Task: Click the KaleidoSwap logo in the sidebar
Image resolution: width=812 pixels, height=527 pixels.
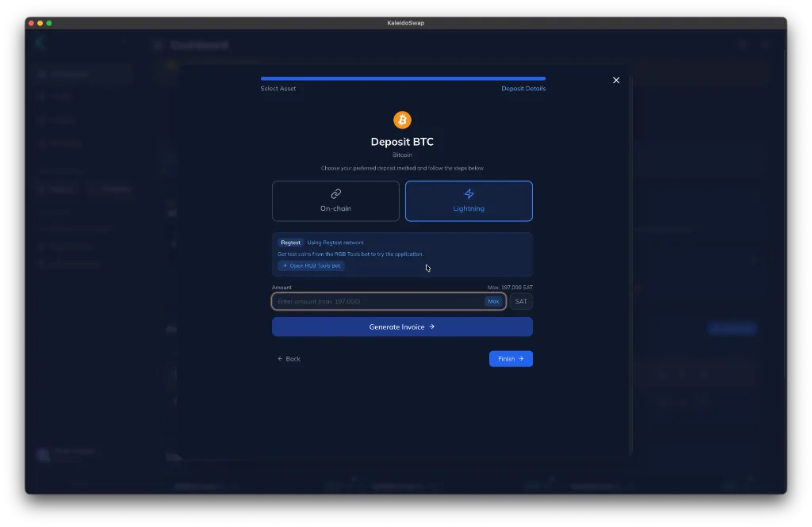Action: pyautogui.click(x=40, y=42)
